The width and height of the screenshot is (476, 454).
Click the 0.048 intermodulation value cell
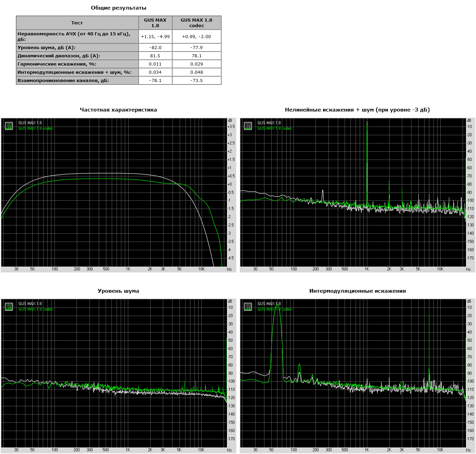(197, 72)
